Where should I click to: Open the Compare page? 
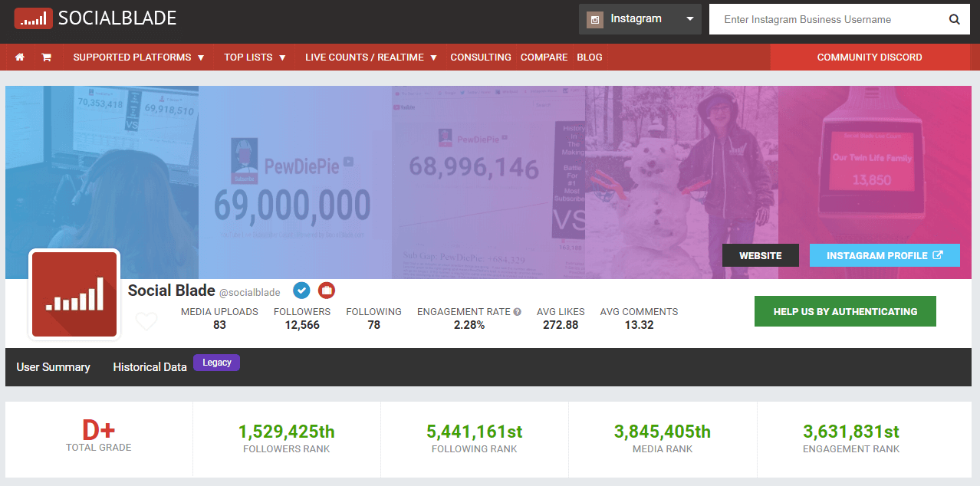[x=544, y=57]
